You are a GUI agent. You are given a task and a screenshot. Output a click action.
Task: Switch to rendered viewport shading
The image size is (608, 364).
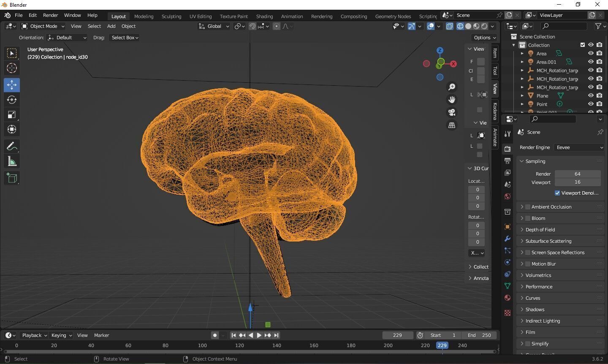click(x=484, y=26)
